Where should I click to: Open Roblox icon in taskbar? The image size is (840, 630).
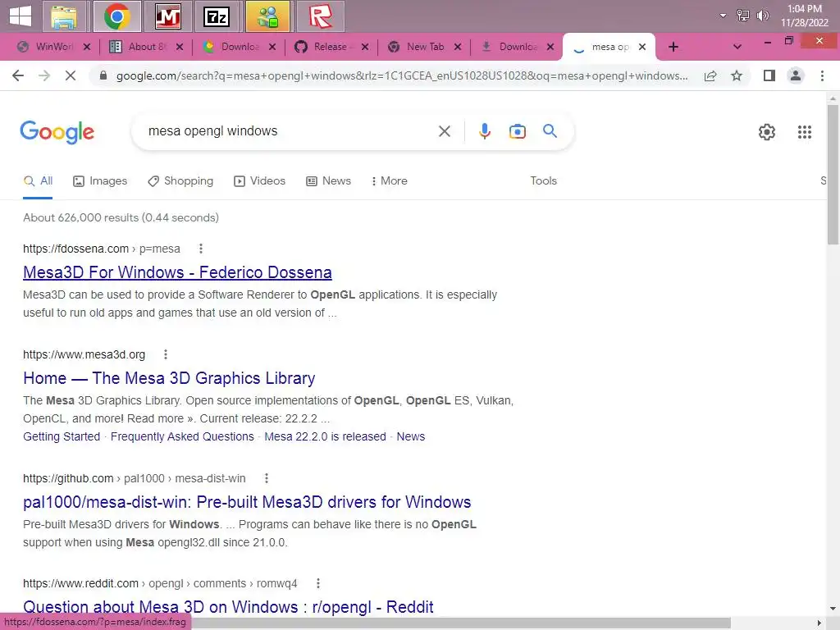pyautogui.click(x=320, y=16)
